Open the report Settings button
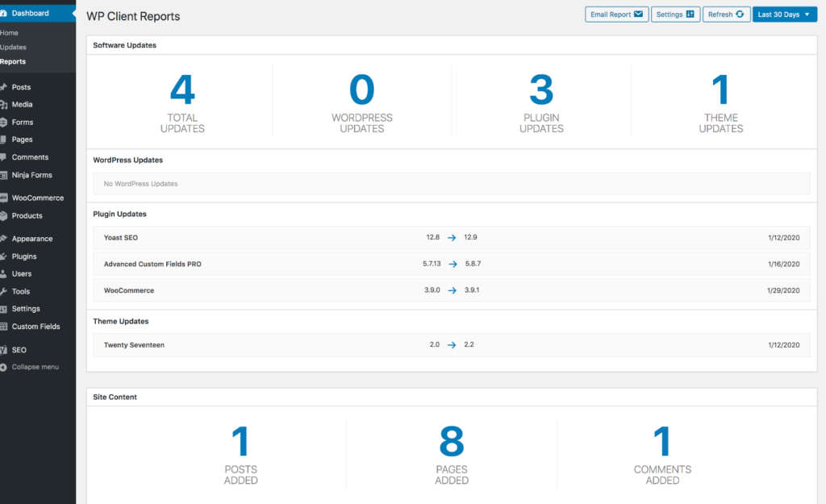The height and width of the screenshot is (504, 826). coord(675,15)
